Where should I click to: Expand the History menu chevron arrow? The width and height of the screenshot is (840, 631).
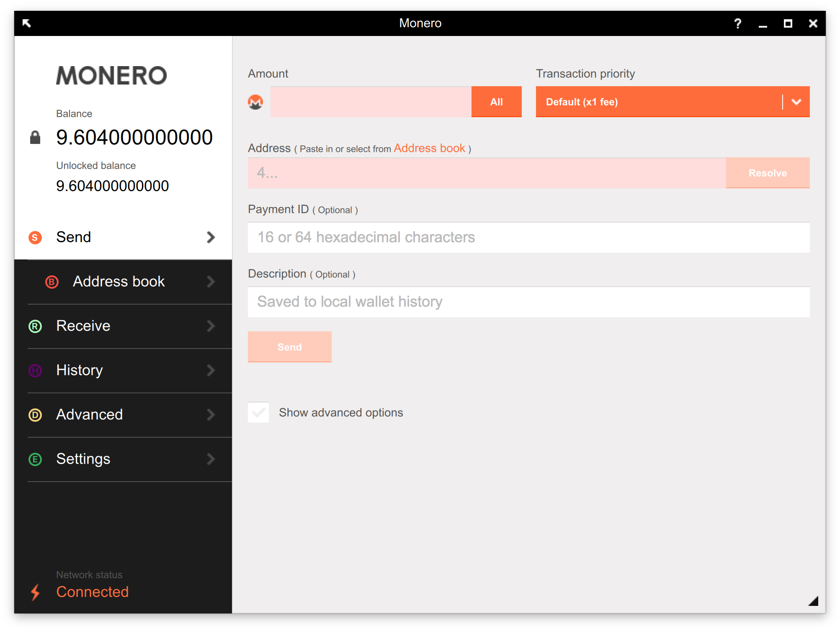point(211,371)
